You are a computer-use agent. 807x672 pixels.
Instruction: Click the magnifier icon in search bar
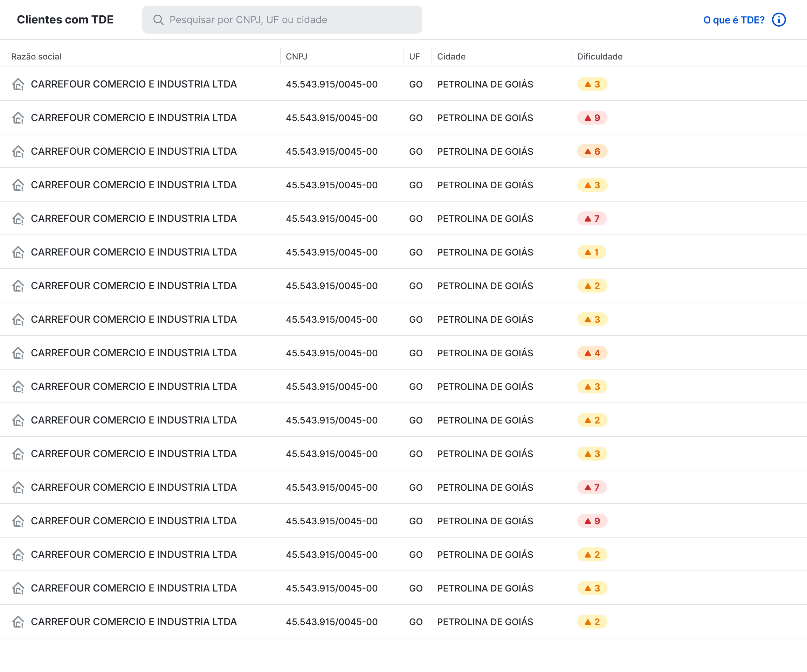158,20
